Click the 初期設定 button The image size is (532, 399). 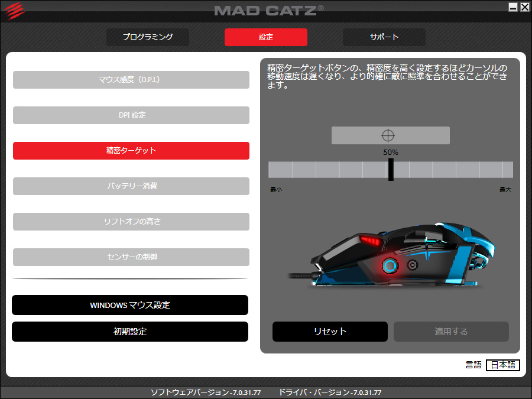tap(130, 332)
